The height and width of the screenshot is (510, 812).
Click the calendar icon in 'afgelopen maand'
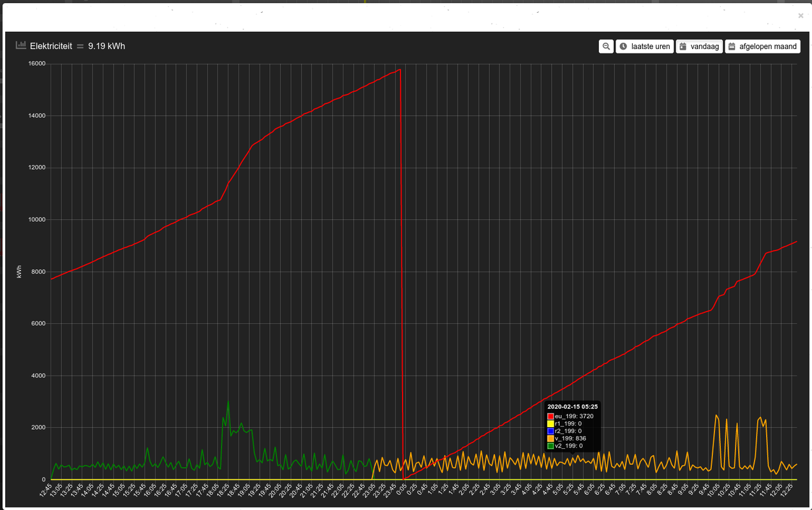[732, 47]
